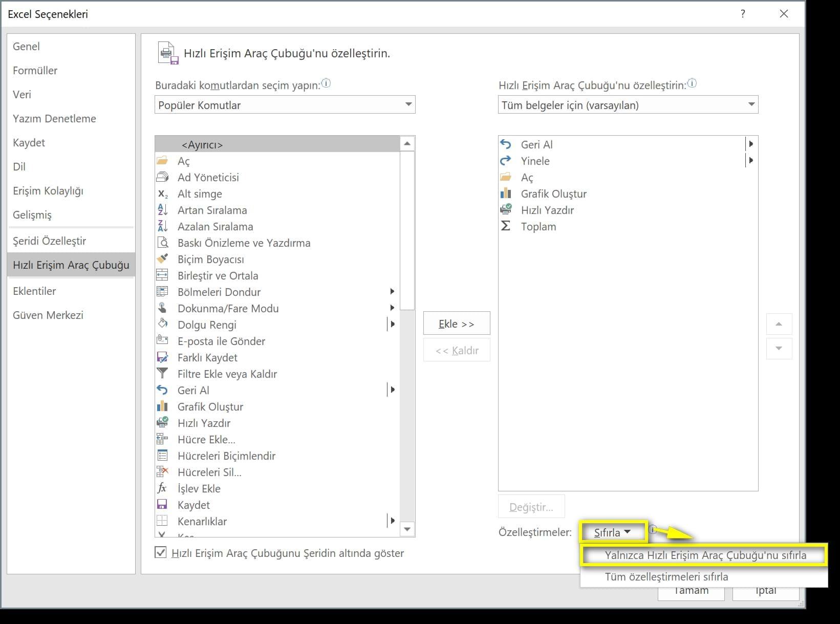The width and height of the screenshot is (840, 624).
Task: Expand the Kenarlıklar submenu arrow
Action: coord(392,521)
